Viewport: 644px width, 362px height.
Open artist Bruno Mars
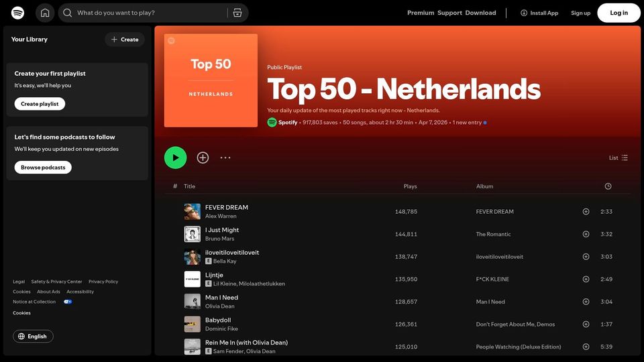point(219,239)
